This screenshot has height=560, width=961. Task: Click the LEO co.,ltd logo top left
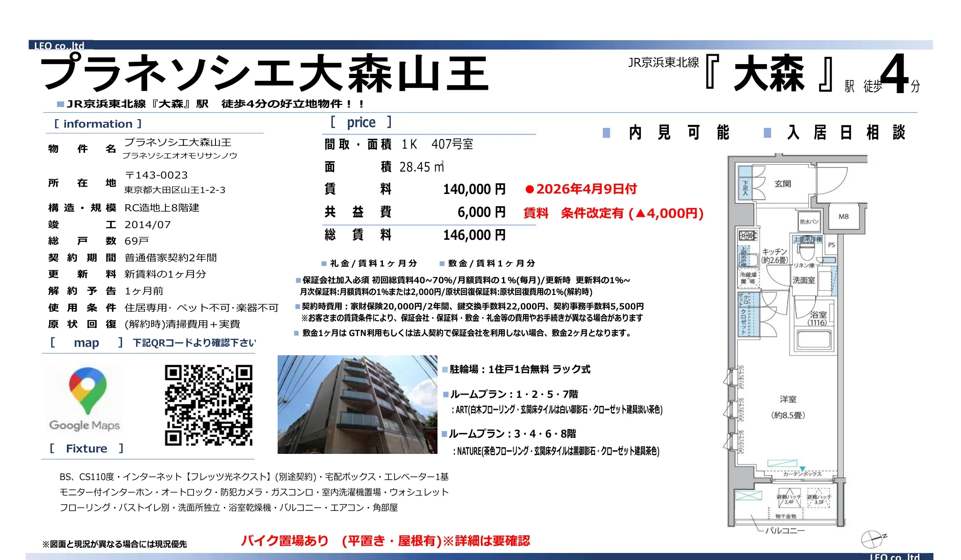[59, 46]
